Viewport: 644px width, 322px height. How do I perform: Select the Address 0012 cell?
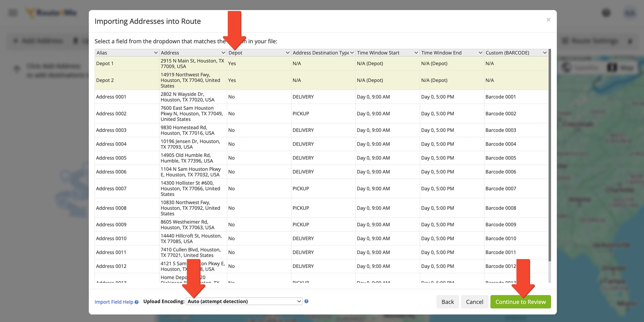(127, 266)
